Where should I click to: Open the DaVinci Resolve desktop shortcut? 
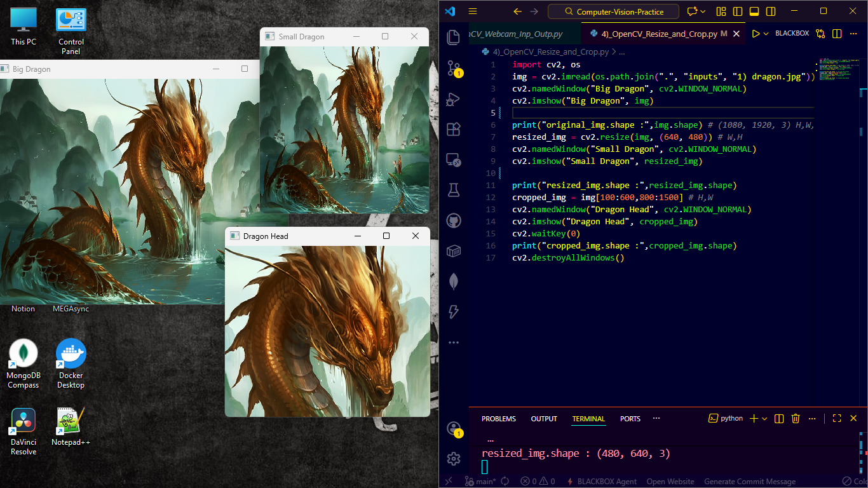pyautogui.click(x=24, y=431)
